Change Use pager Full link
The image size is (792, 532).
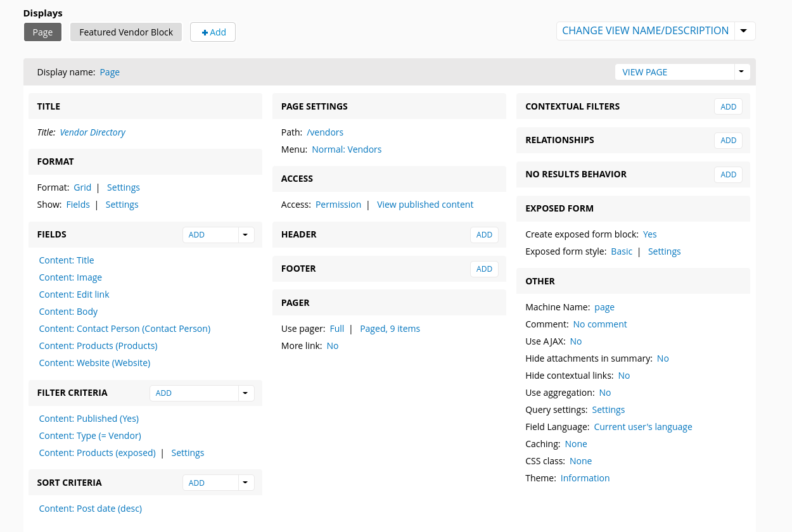click(337, 329)
